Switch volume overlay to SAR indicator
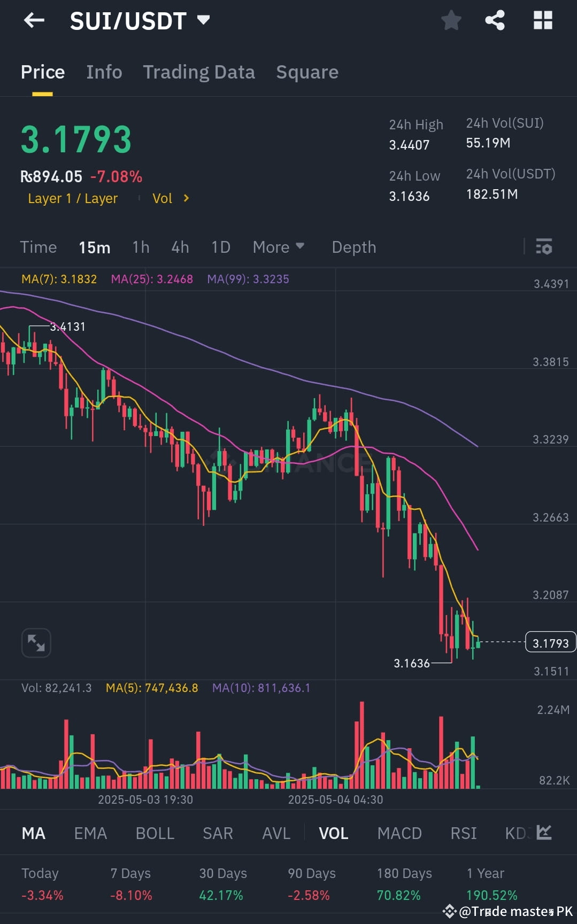The width and height of the screenshot is (577, 924). point(217,833)
